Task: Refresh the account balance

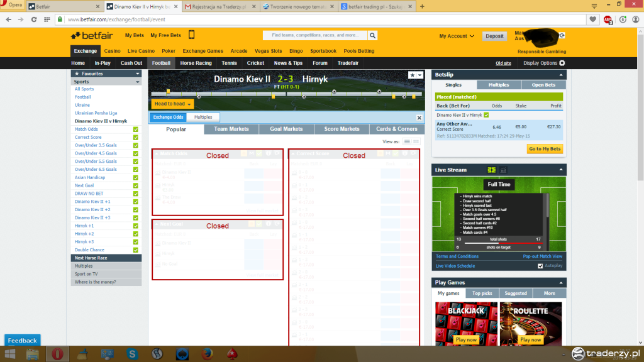Action: tap(562, 35)
